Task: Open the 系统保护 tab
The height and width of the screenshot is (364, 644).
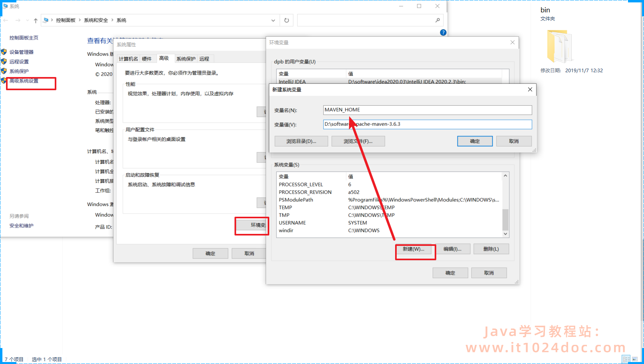Action: pyautogui.click(x=186, y=59)
